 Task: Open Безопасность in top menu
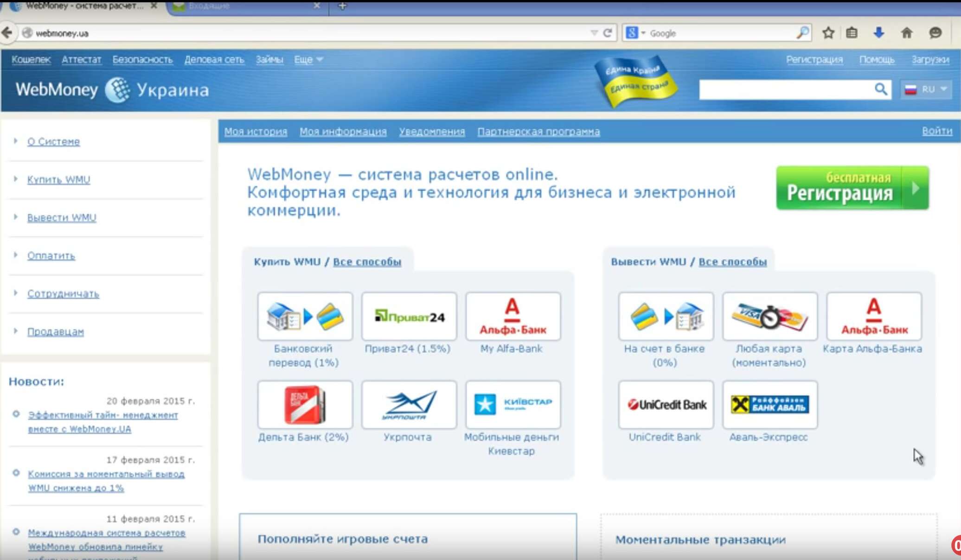tap(142, 59)
